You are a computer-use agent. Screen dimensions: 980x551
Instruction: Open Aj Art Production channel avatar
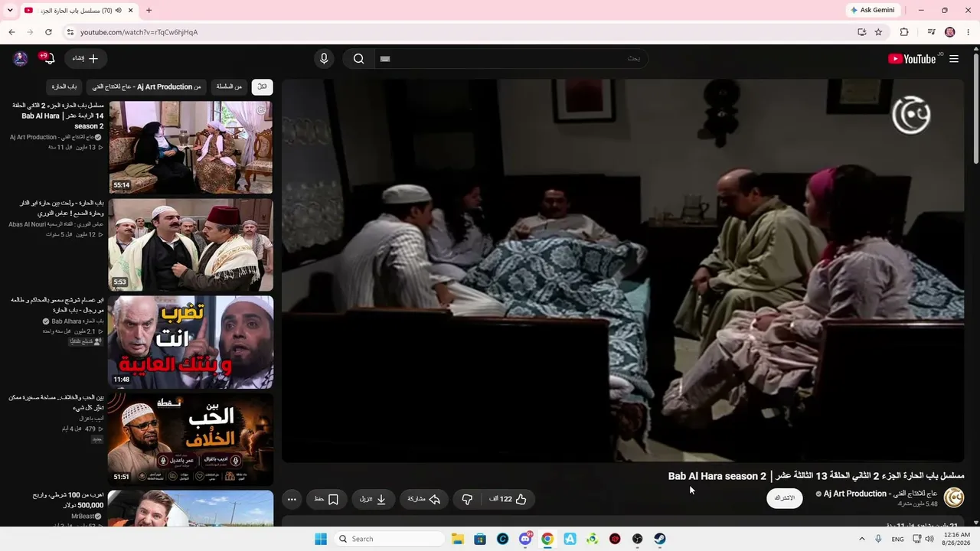(x=954, y=497)
